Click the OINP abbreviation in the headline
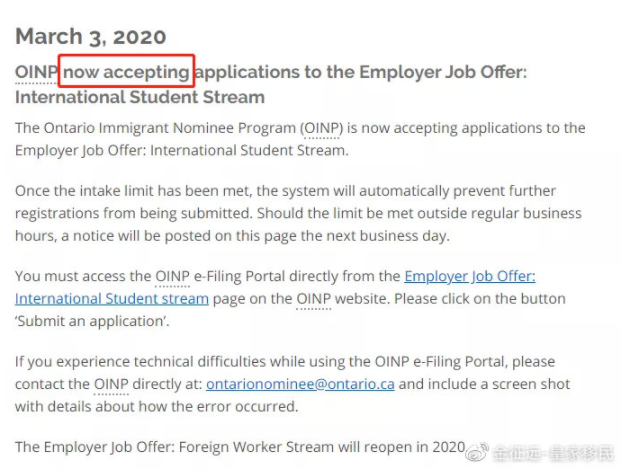 click(x=36, y=72)
